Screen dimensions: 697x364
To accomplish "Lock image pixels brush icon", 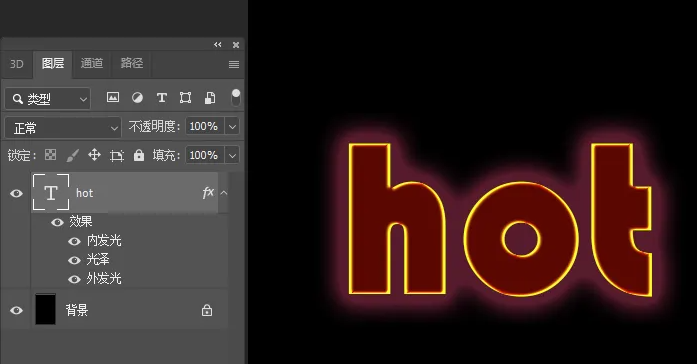I will (72, 155).
